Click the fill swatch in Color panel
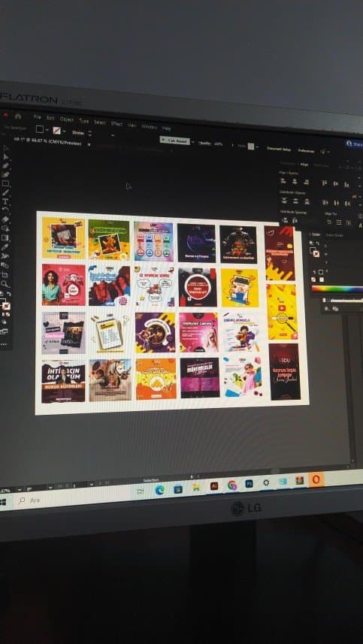The height and width of the screenshot is (644, 363). click(312, 249)
